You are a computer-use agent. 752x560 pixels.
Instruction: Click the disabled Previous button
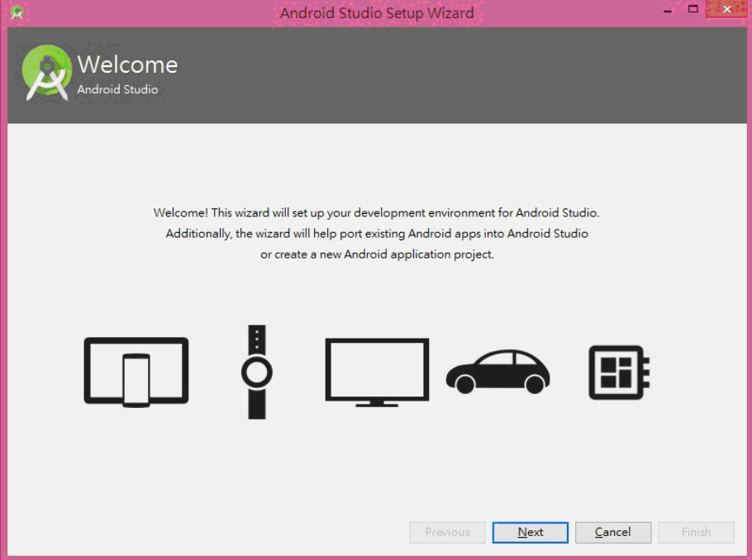(447, 532)
